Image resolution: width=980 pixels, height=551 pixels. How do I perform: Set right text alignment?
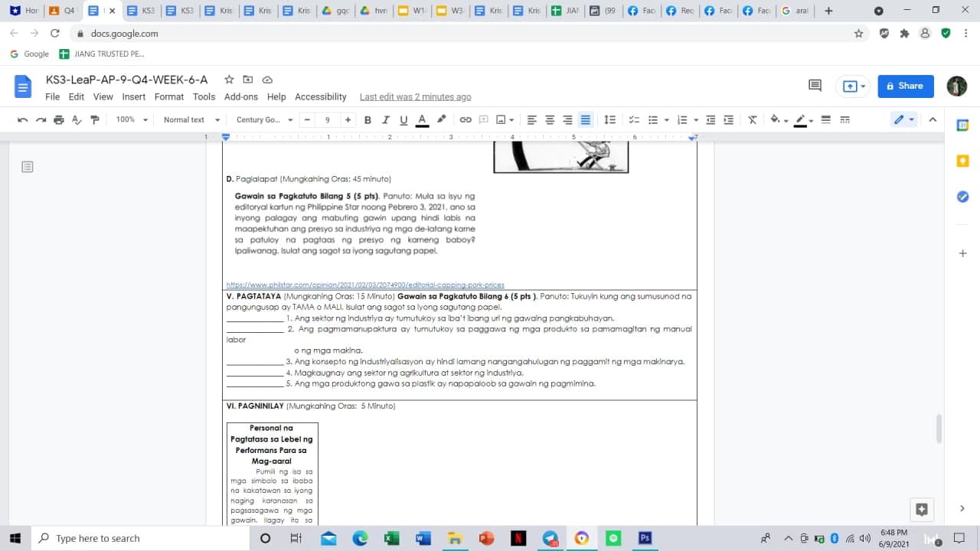[x=567, y=120]
